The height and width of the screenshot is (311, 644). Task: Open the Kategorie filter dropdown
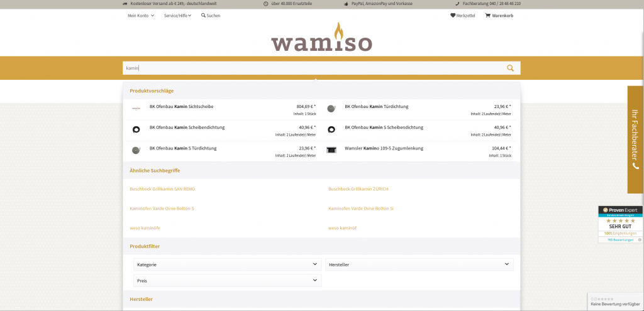[x=228, y=265]
